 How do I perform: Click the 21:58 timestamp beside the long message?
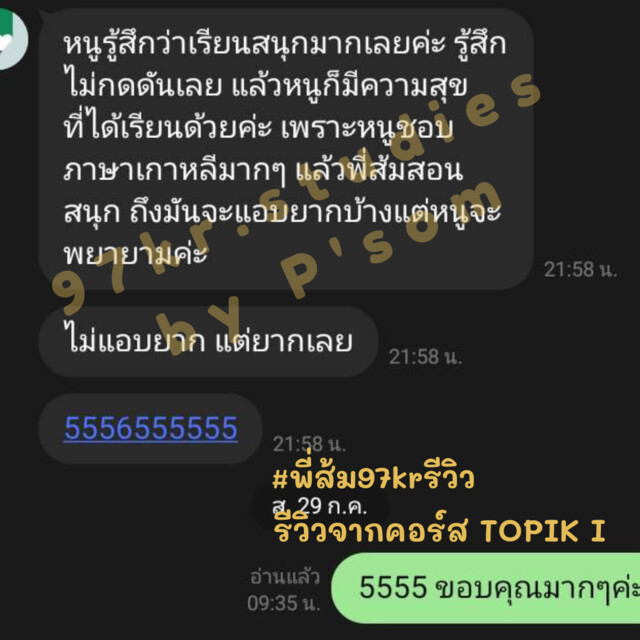pos(580,270)
